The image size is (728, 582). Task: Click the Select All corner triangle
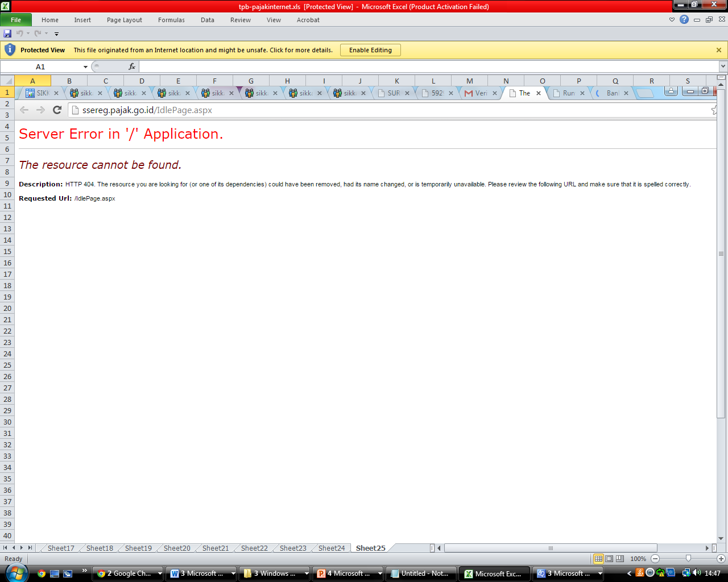point(7,81)
